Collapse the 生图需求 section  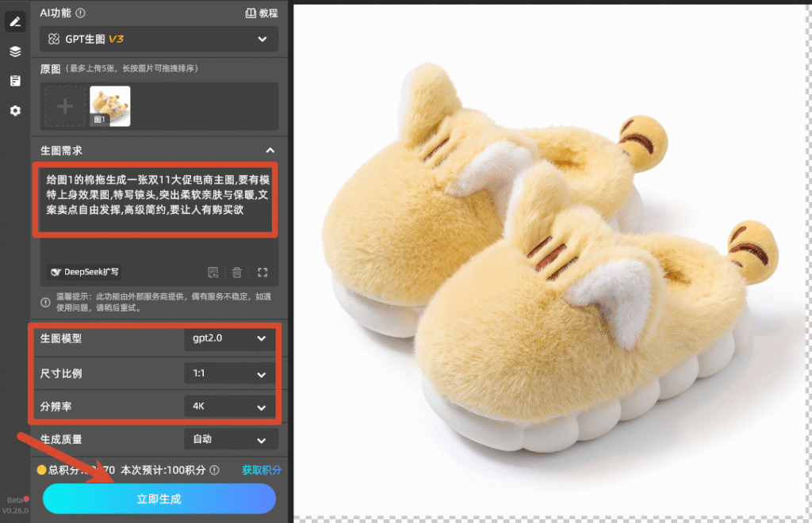270,151
